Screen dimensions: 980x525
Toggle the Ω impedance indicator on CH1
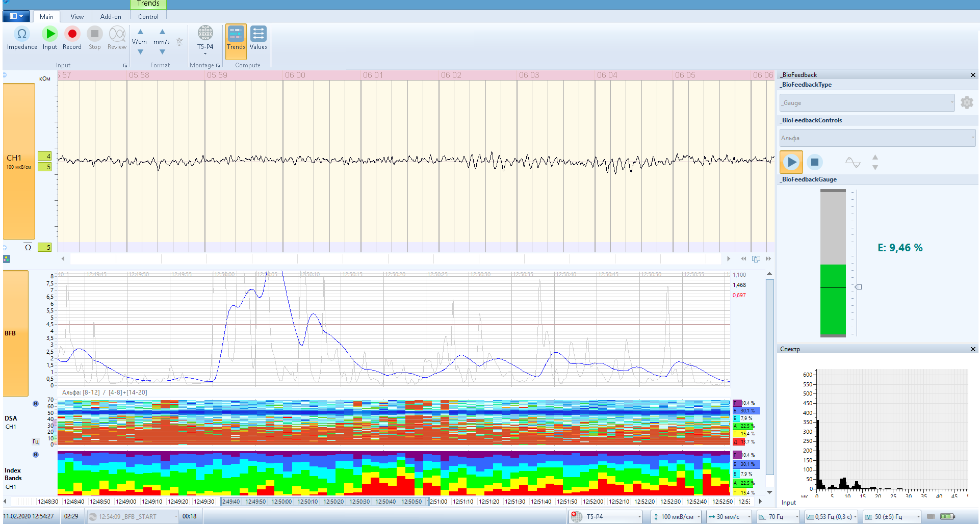(x=28, y=247)
